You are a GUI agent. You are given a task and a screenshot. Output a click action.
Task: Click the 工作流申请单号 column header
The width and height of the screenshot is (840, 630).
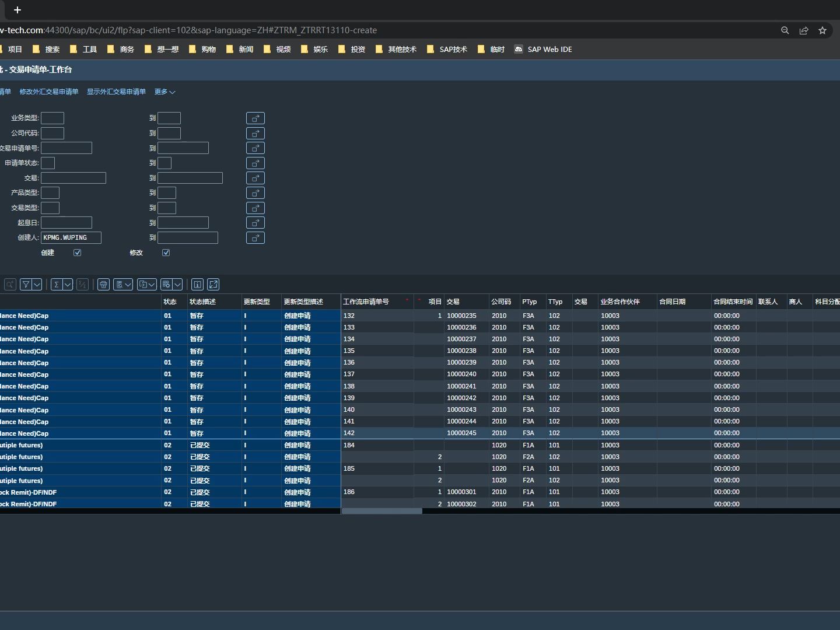(377, 302)
